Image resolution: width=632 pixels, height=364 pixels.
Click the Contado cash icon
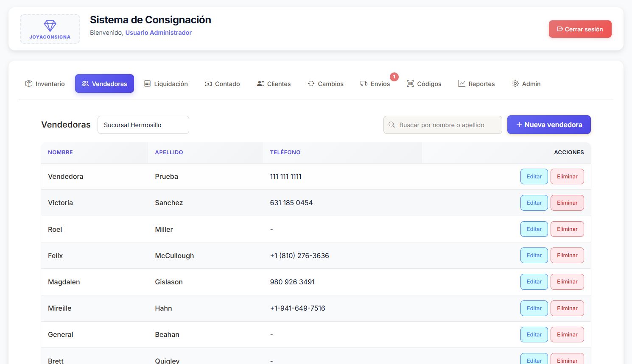coord(208,83)
